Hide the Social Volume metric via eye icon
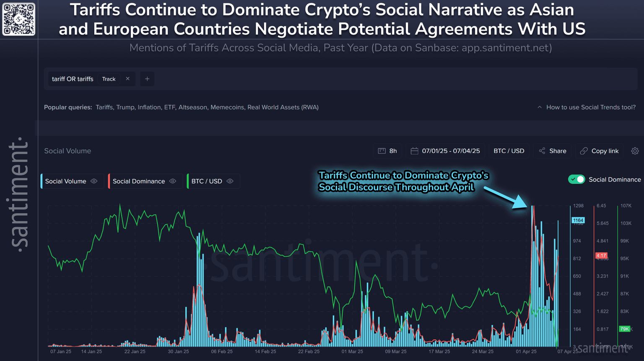 [94, 181]
